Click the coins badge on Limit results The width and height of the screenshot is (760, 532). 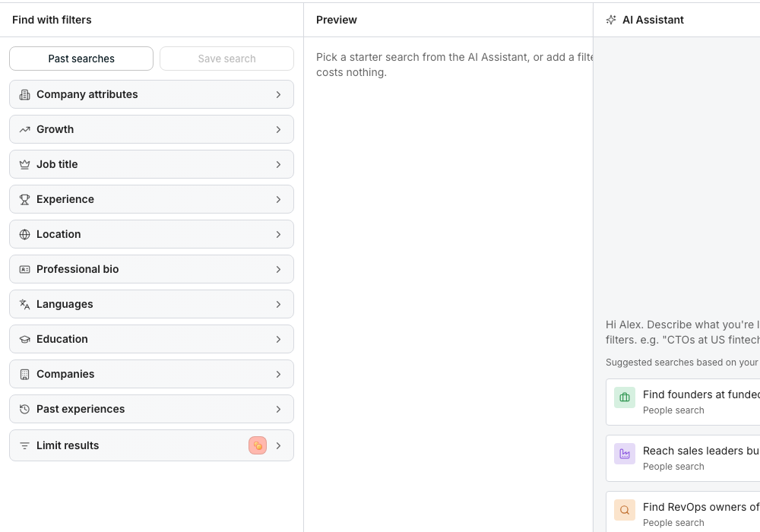pyautogui.click(x=258, y=445)
